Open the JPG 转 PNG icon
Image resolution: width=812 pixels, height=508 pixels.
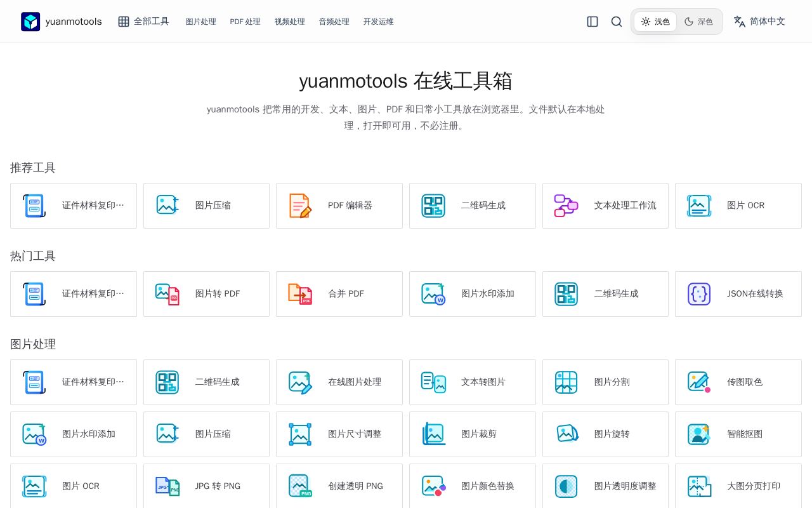167,486
